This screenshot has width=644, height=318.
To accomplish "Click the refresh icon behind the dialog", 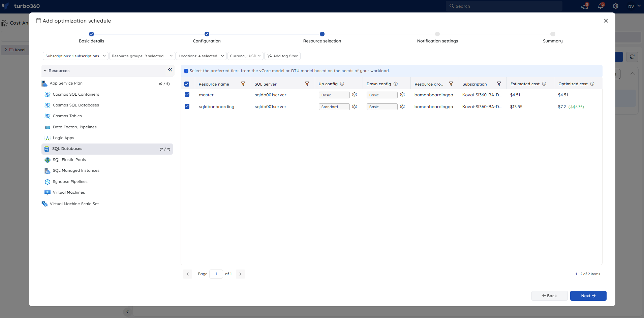I will click(x=632, y=57).
